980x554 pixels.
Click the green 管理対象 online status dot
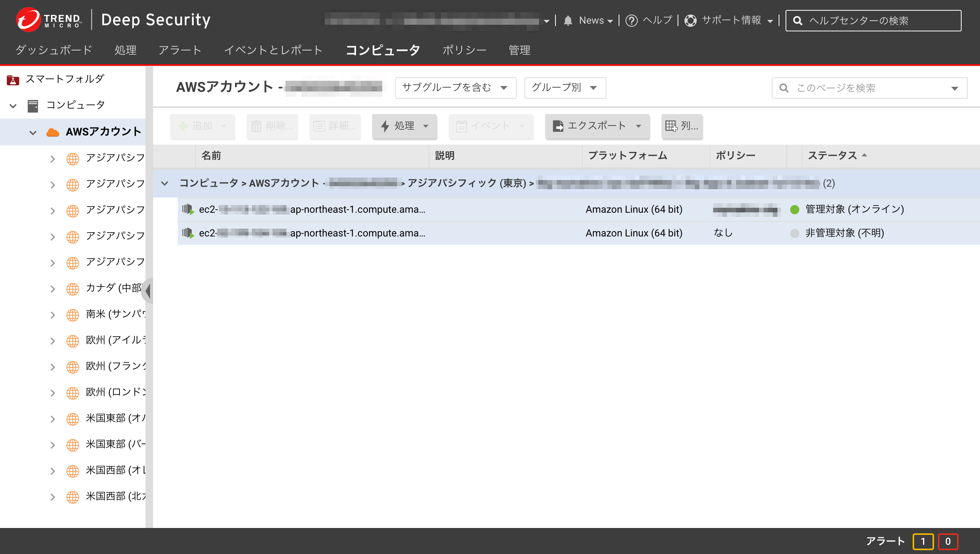click(x=795, y=209)
